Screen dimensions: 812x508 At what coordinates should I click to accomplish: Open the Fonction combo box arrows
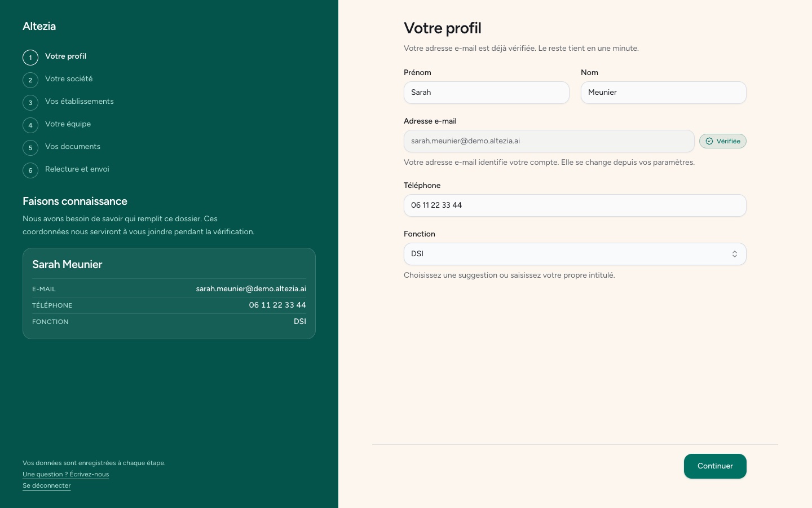(x=735, y=254)
